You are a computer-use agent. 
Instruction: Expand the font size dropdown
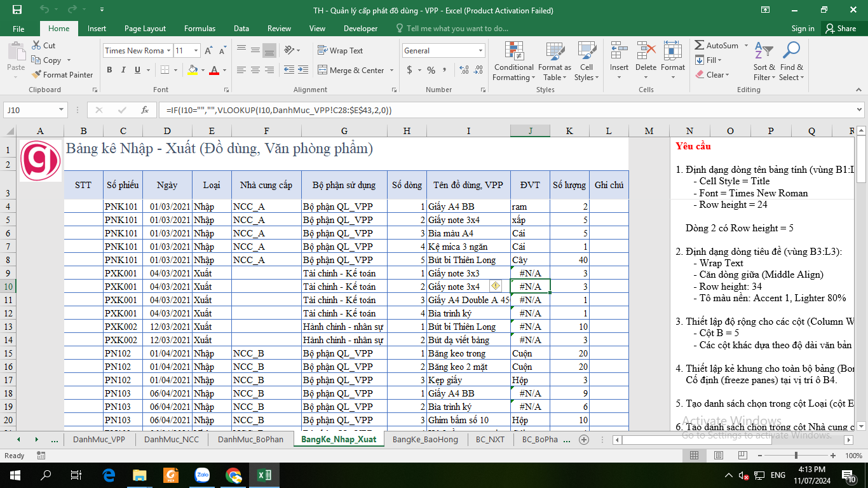196,51
